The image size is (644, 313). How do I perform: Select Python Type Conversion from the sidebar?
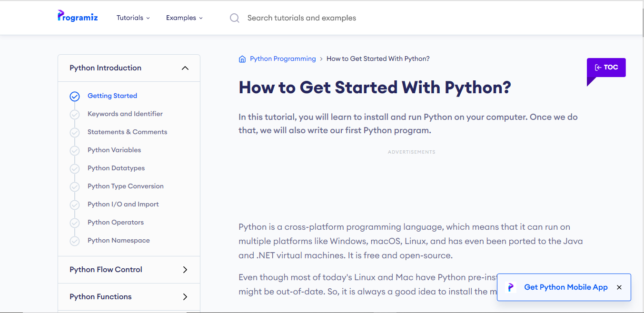coord(125,186)
